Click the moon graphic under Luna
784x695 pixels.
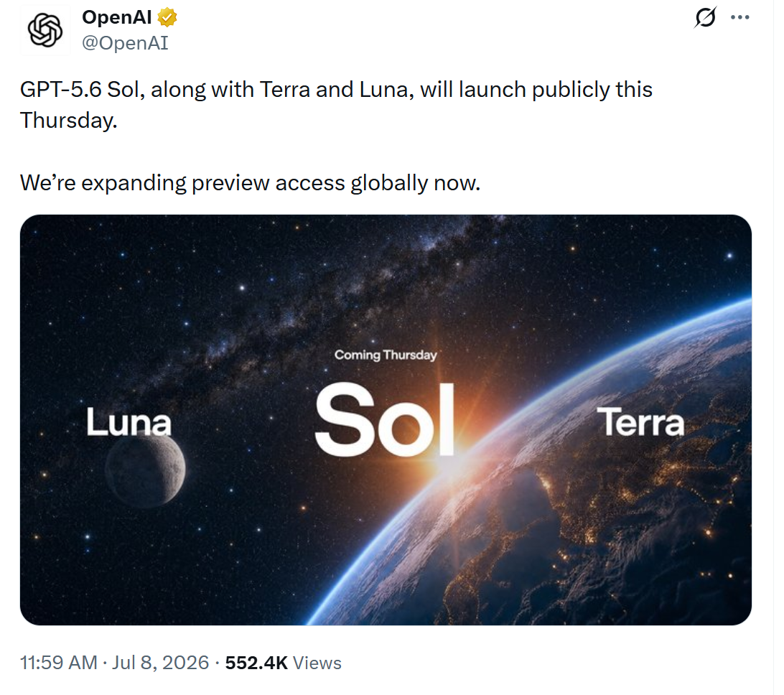point(145,470)
